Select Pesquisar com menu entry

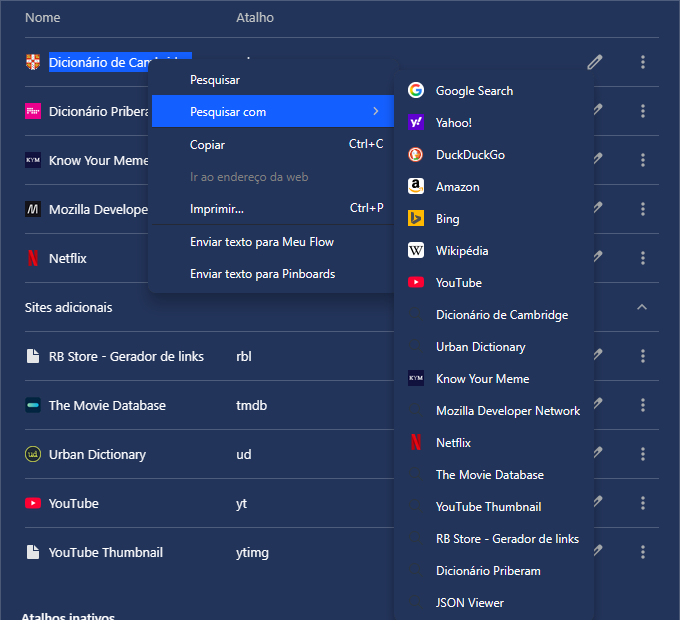[273, 111]
